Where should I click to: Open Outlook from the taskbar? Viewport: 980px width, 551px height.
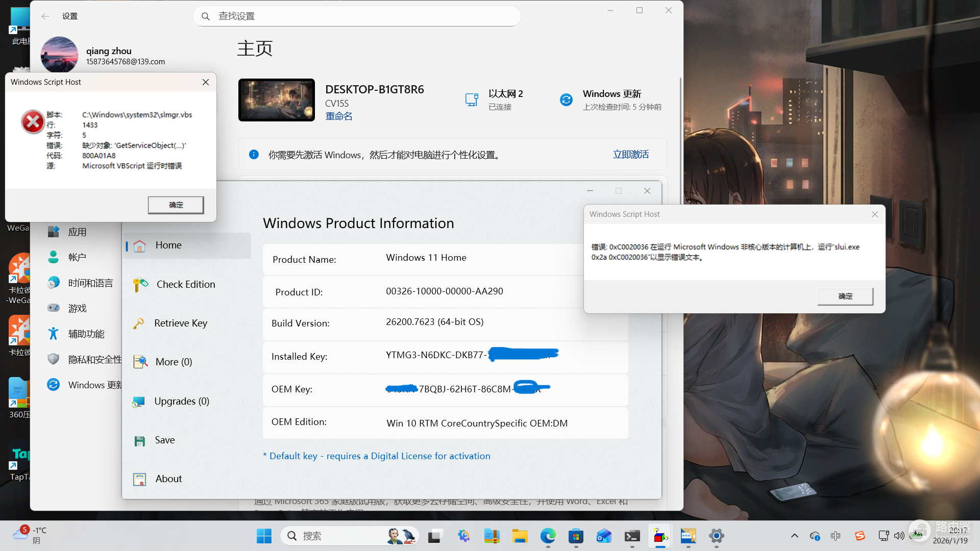click(x=604, y=536)
